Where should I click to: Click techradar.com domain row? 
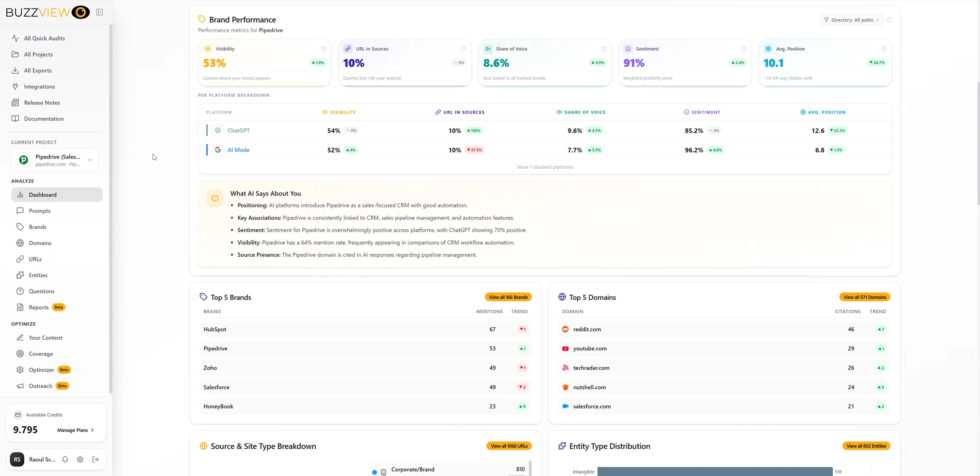pos(724,368)
